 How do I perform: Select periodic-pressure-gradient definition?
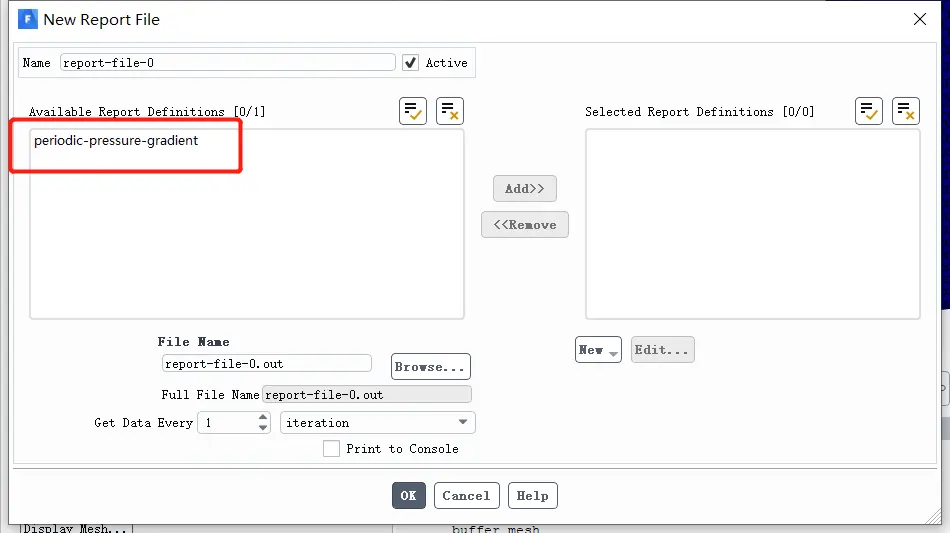click(x=116, y=141)
